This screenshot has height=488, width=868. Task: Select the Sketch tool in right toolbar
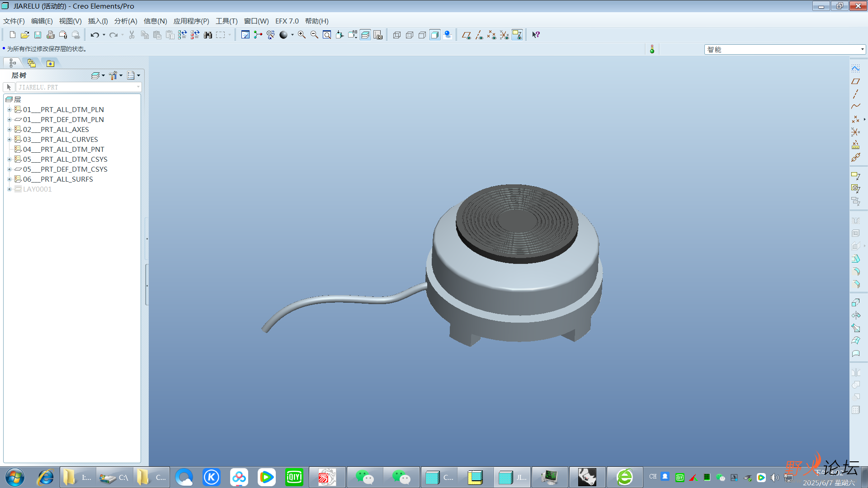pos(855,69)
